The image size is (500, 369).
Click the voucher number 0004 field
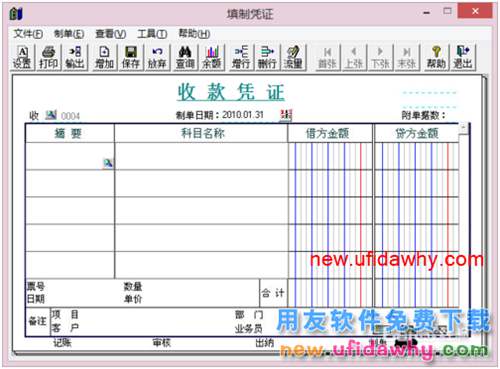pyautogui.click(x=71, y=116)
